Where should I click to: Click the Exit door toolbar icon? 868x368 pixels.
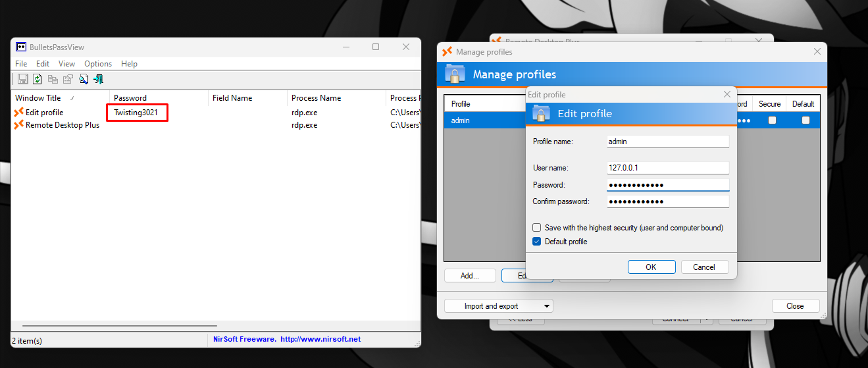click(99, 79)
